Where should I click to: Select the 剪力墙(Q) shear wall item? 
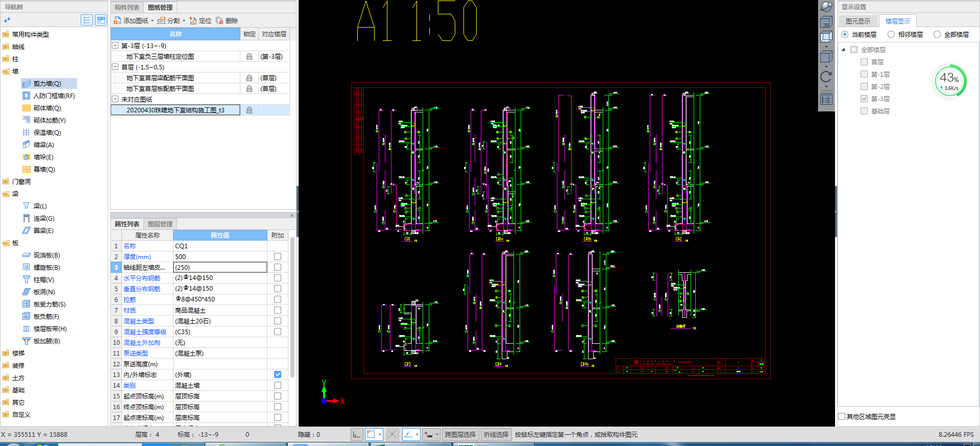(49, 83)
